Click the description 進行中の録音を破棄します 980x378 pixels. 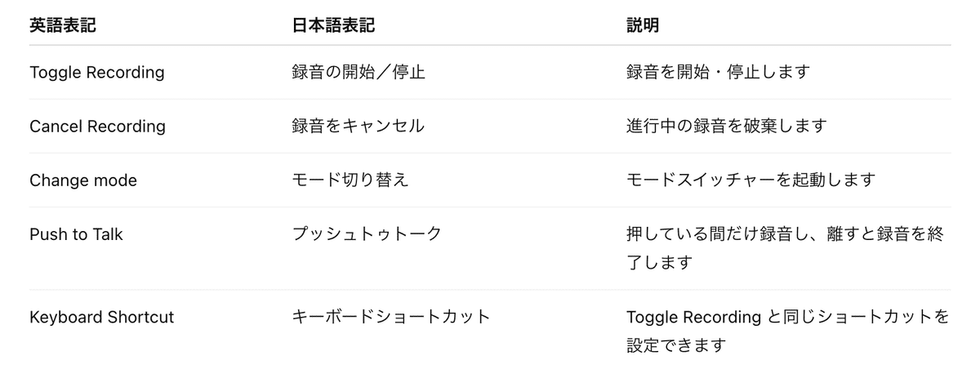coord(727,127)
